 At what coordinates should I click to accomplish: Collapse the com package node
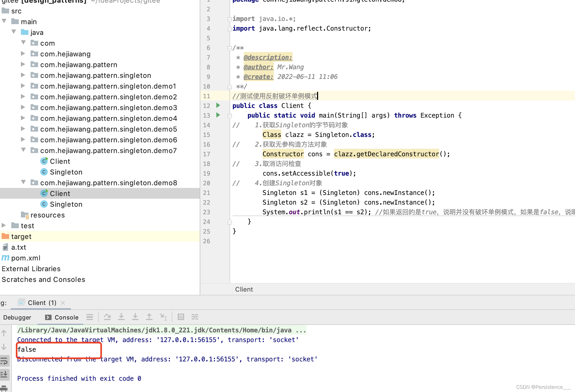pyautogui.click(x=24, y=43)
